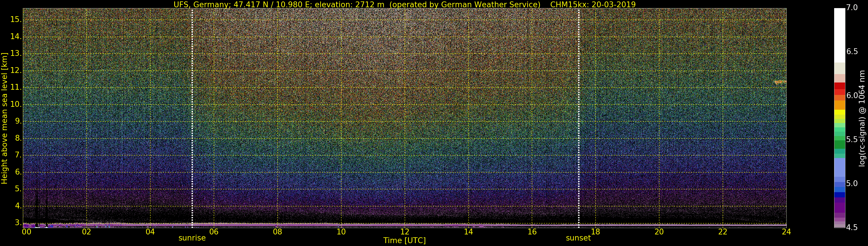Click the colorbar tick label '4.5'
Image resolution: width=868 pixels, height=246 pixels.
(x=852, y=227)
